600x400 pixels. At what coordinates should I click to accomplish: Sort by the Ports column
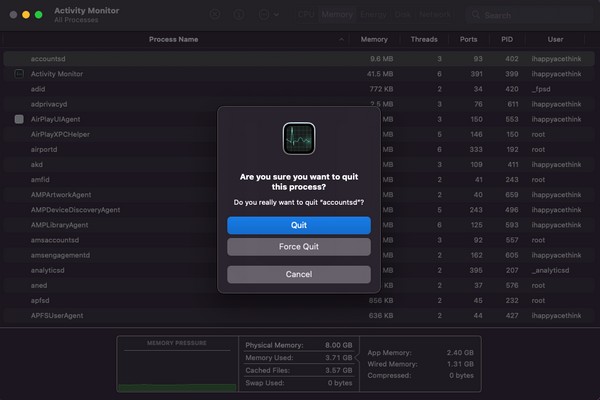(x=468, y=39)
